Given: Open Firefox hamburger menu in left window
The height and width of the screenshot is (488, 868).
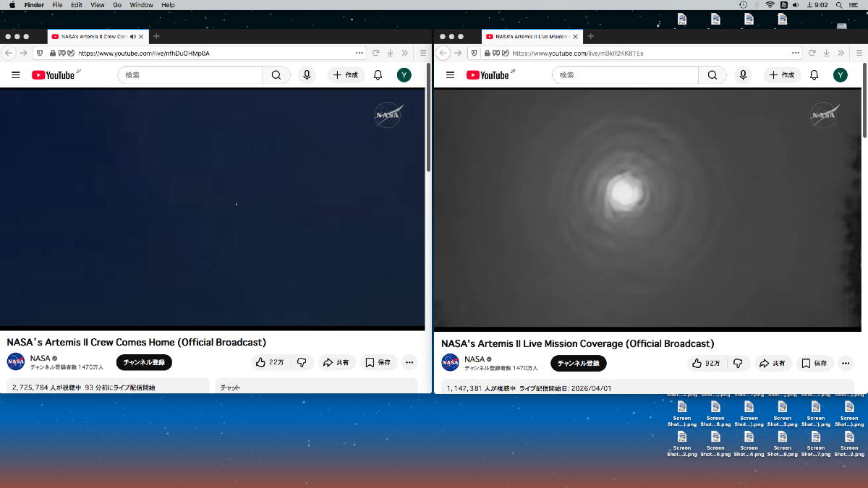Looking at the screenshot, I should click(423, 53).
